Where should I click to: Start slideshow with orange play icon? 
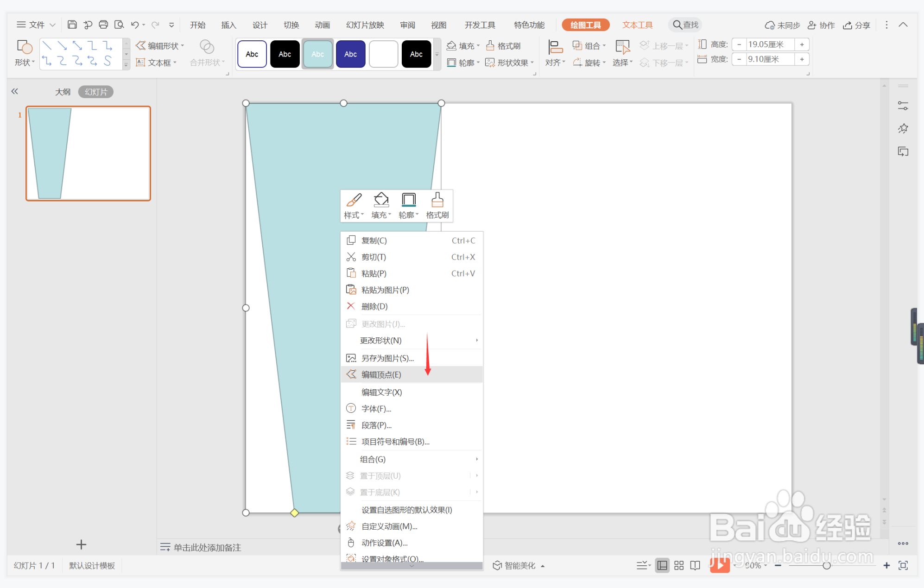click(719, 565)
